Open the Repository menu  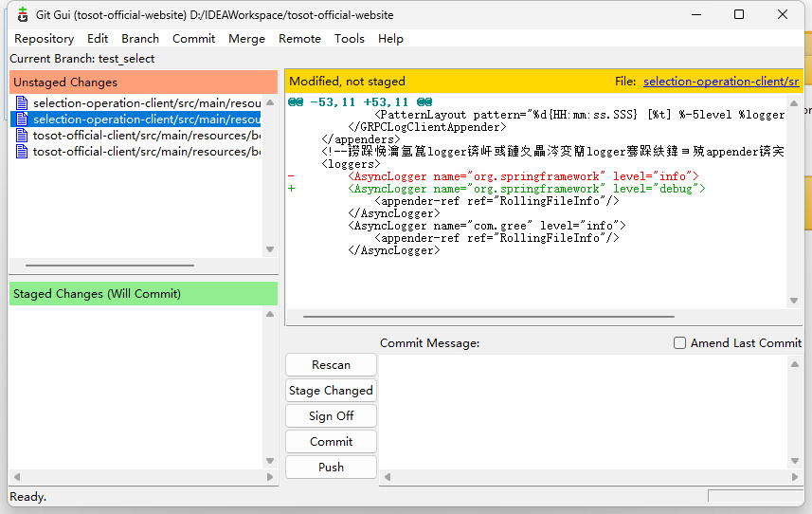(x=44, y=39)
